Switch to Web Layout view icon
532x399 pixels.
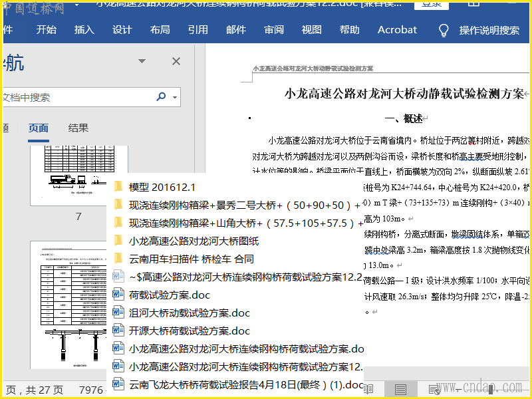(434, 389)
